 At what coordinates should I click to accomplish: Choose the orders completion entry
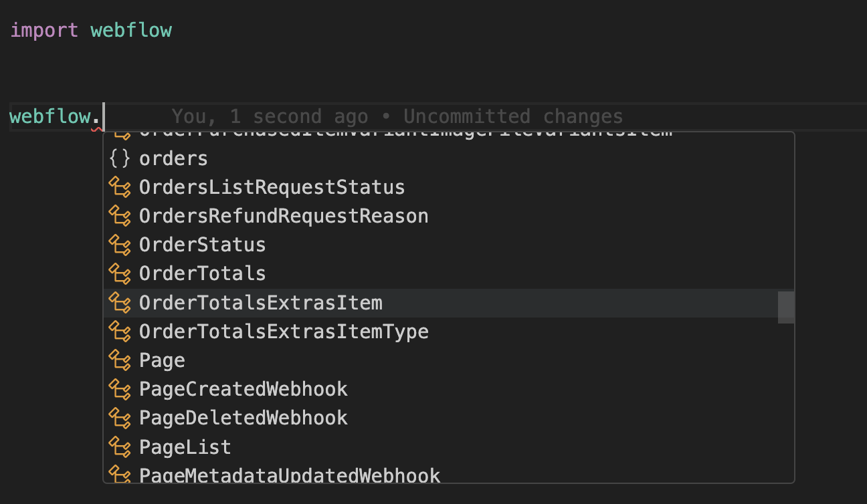pyautogui.click(x=173, y=158)
